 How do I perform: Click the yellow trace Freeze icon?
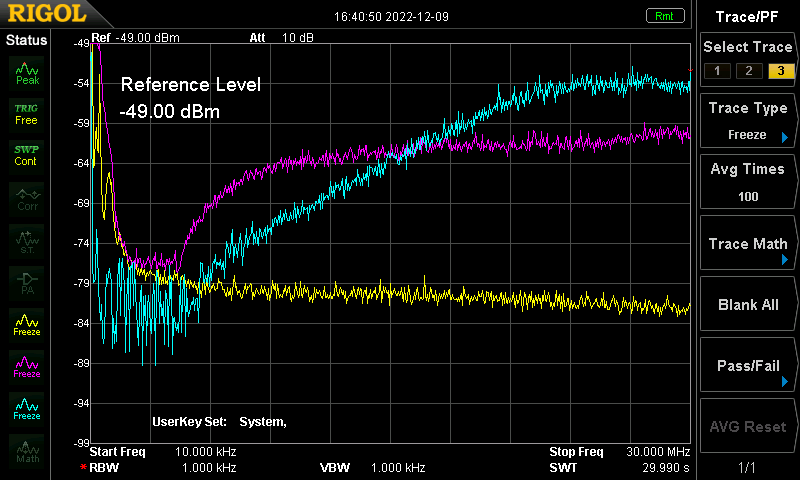pyautogui.click(x=27, y=324)
